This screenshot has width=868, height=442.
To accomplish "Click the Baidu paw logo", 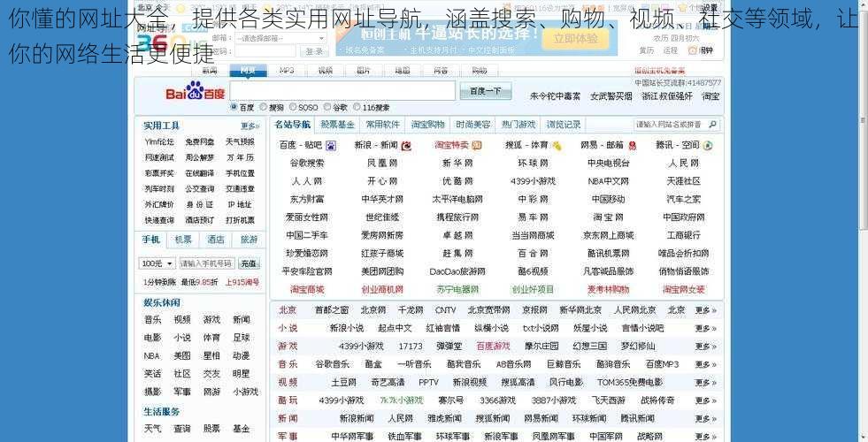I will tap(196, 91).
